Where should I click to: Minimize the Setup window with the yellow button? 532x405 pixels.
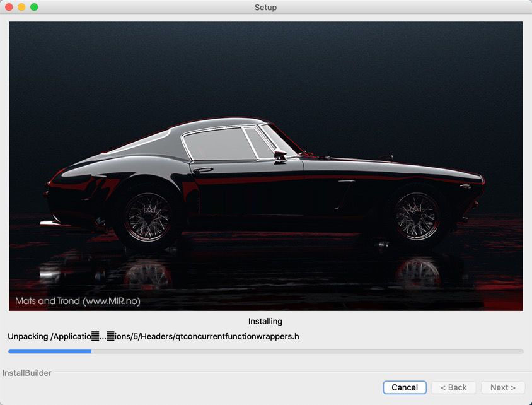pos(21,7)
